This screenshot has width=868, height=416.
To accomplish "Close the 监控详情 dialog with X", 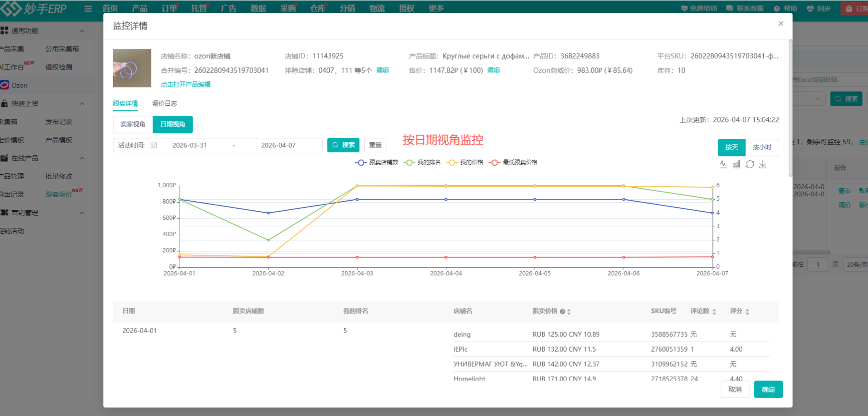I will (781, 23).
